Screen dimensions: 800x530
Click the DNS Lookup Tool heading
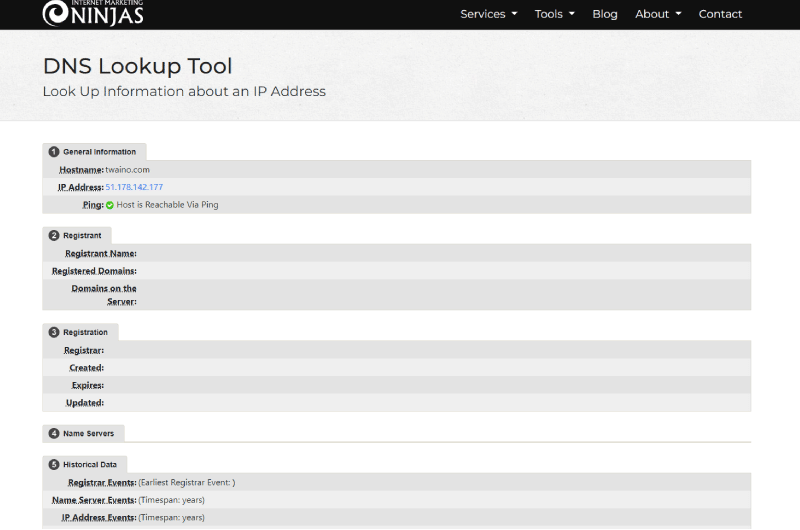pos(138,66)
